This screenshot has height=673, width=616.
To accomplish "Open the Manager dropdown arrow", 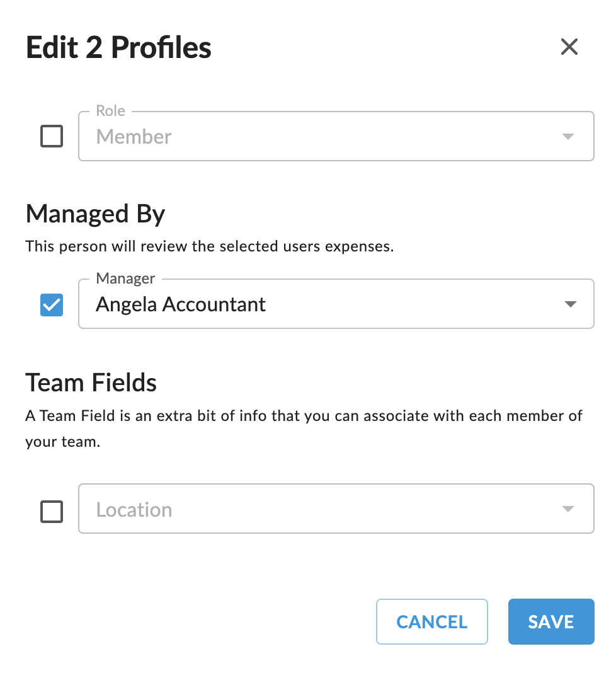I will [x=569, y=304].
